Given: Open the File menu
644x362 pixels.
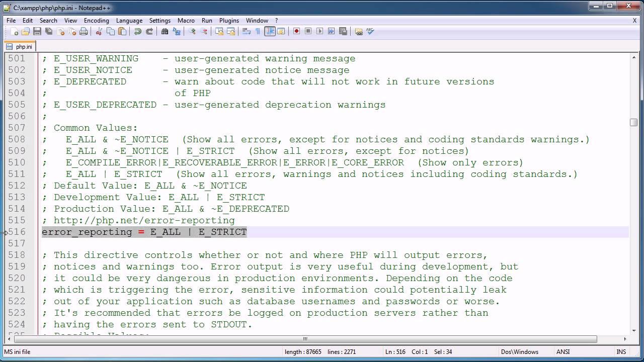Looking at the screenshot, I should [11, 21].
